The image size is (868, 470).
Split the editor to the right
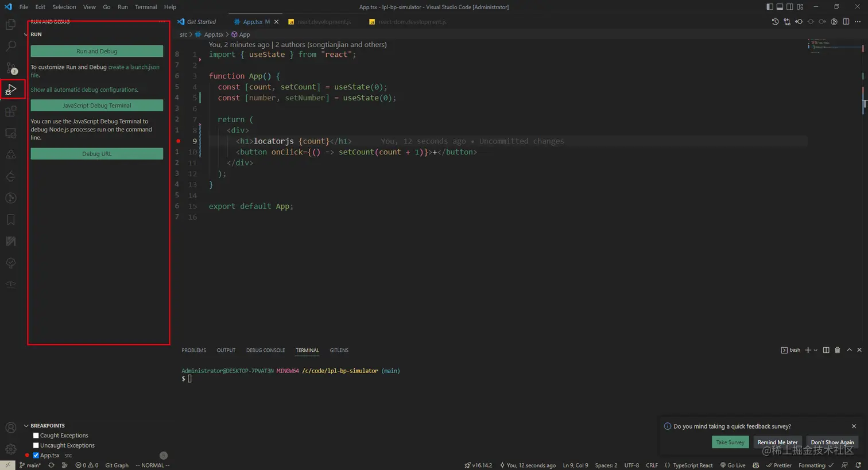846,22
